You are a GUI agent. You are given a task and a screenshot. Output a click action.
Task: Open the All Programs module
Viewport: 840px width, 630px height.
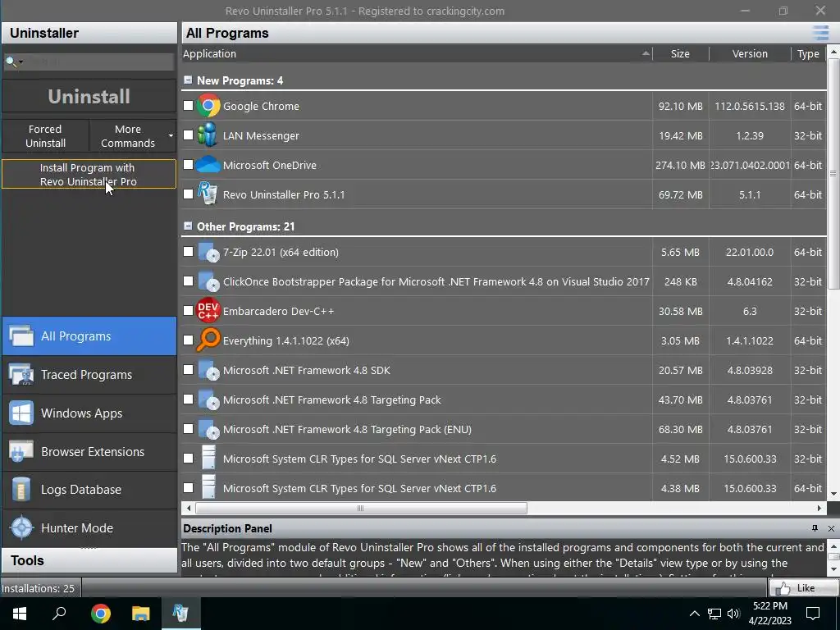[x=89, y=336]
